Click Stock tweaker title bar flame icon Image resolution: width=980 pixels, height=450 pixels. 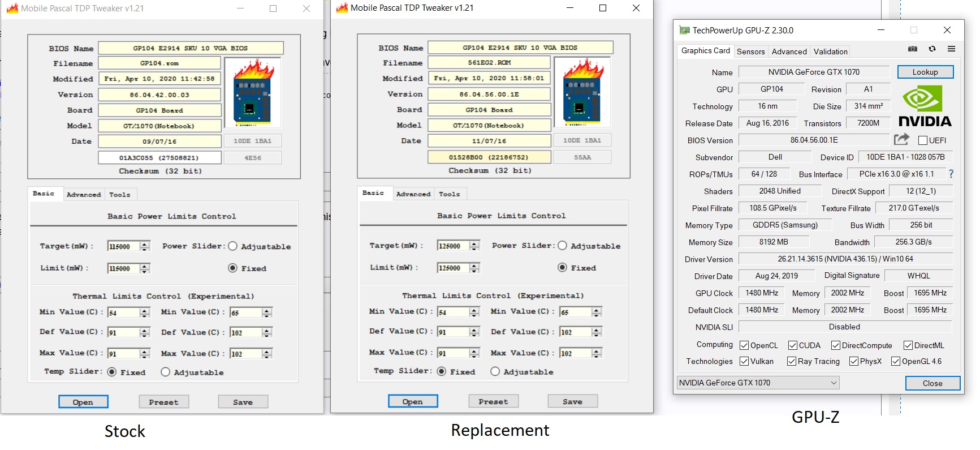(x=12, y=8)
